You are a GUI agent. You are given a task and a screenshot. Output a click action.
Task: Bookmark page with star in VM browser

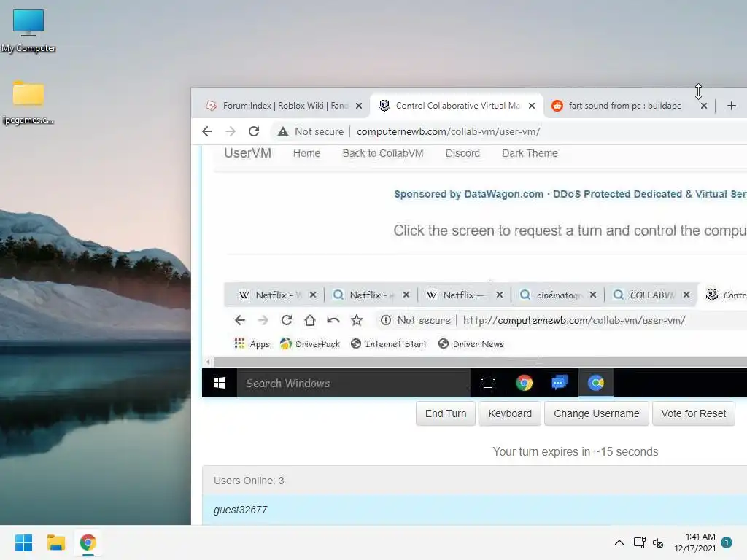click(x=356, y=321)
